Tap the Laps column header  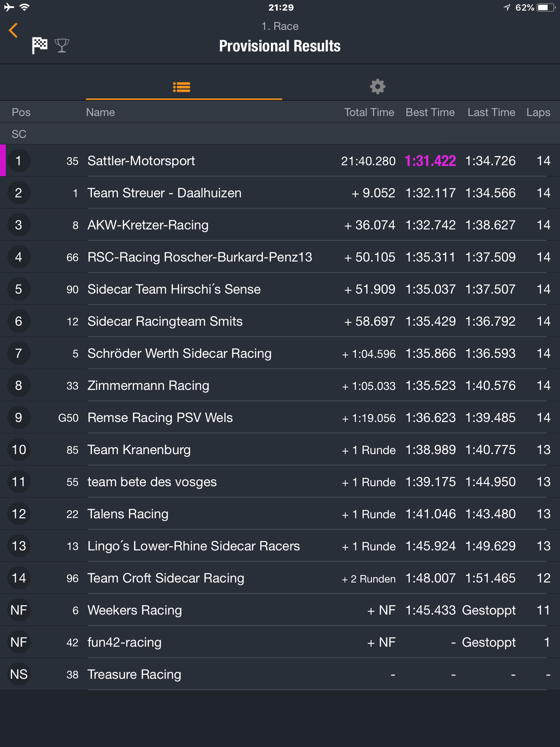click(x=538, y=112)
